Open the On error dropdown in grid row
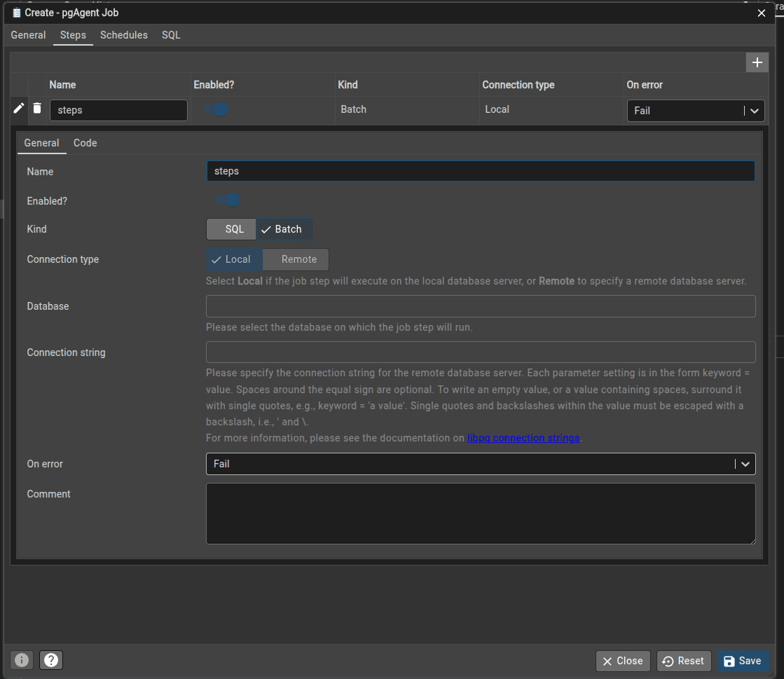 (x=754, y=111)
